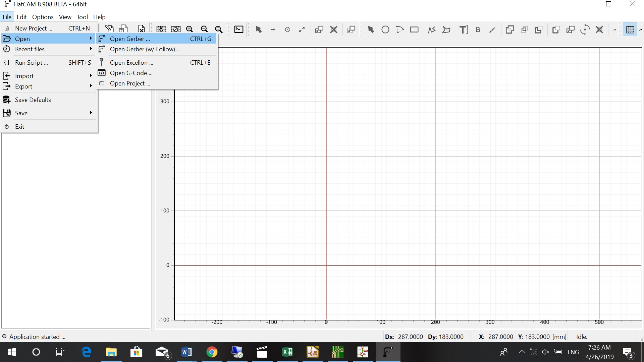Select the rectangle drawing tool
644x362 pixels.
(414, 29)
